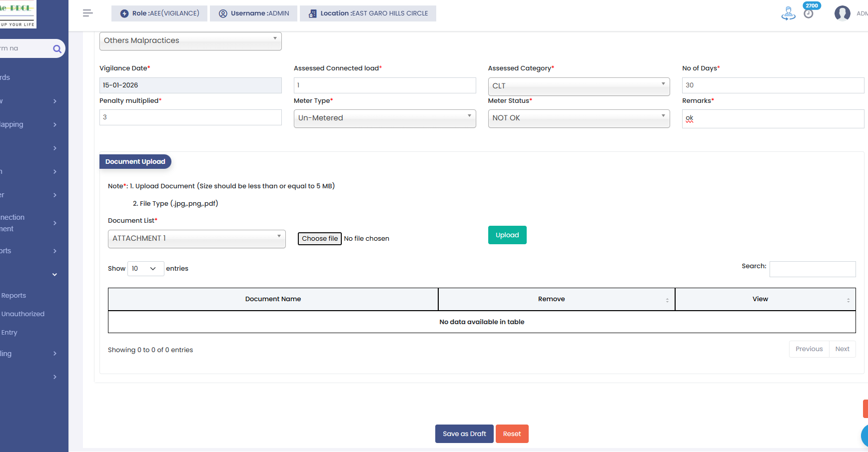
Task: Open the Entry sidebar submenu item
Action: [x=9, y=333]
